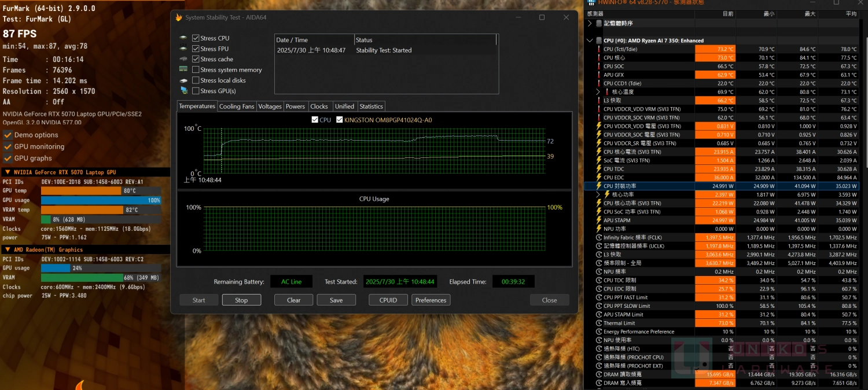Uncheck the Stress cache checkbox
Viewport: 868px width, 390px height.
[196, 59]
